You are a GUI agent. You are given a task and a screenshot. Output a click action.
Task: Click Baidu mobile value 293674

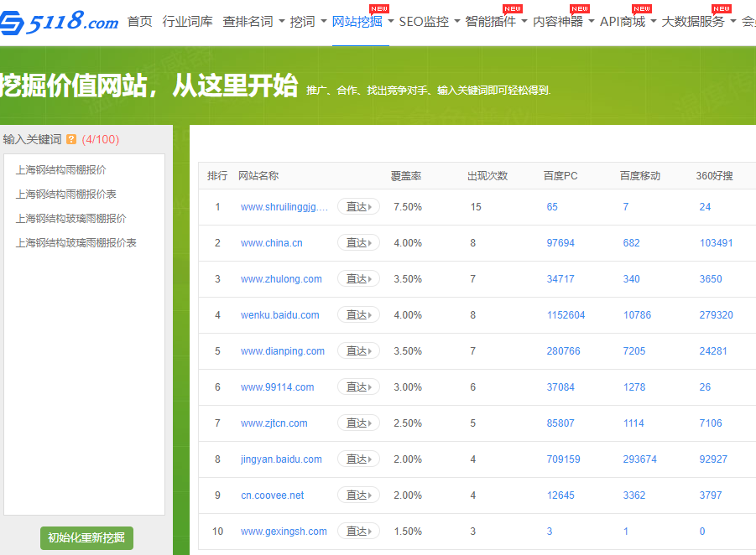pyautogui.click(x=639, y=459)
